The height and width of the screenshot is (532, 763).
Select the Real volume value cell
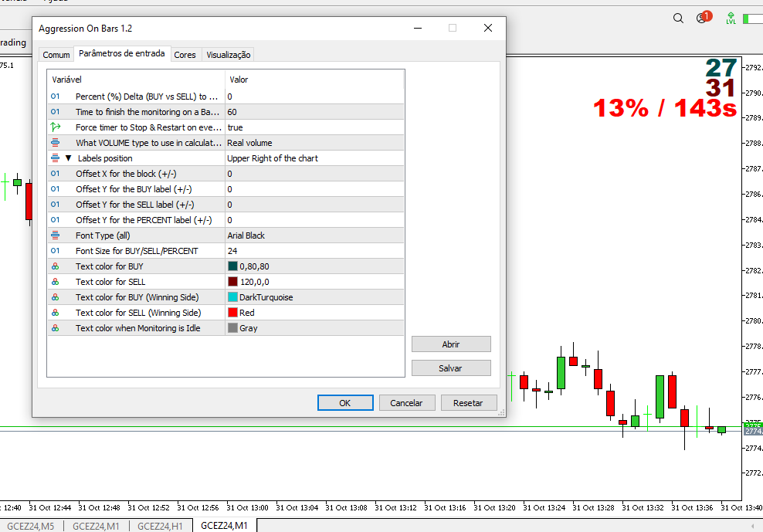tap(314, 143)
